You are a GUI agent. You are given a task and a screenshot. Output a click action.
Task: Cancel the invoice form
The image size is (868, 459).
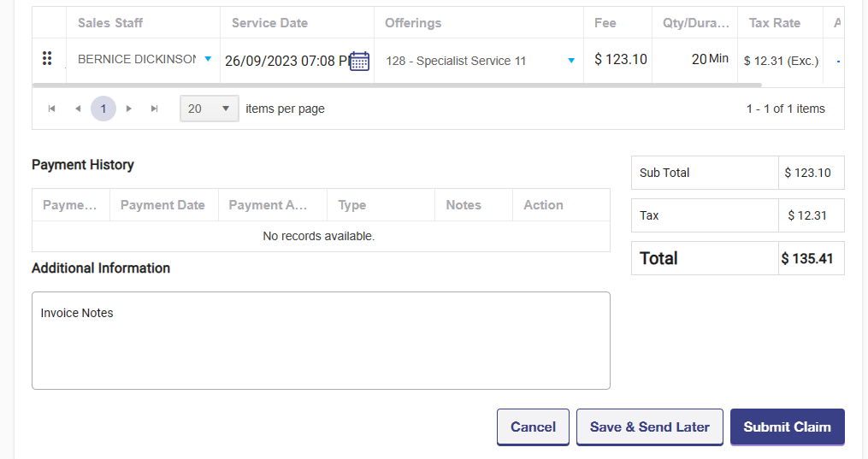coord(533,427)
